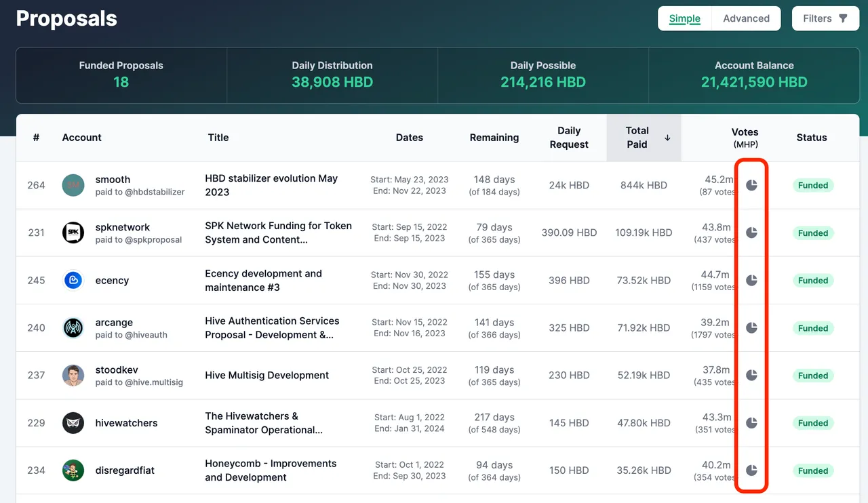The image size is (868, 503).
Task: Open The Hivewatchers & Spaminator Operational proposal
Action: click(264, 422)
